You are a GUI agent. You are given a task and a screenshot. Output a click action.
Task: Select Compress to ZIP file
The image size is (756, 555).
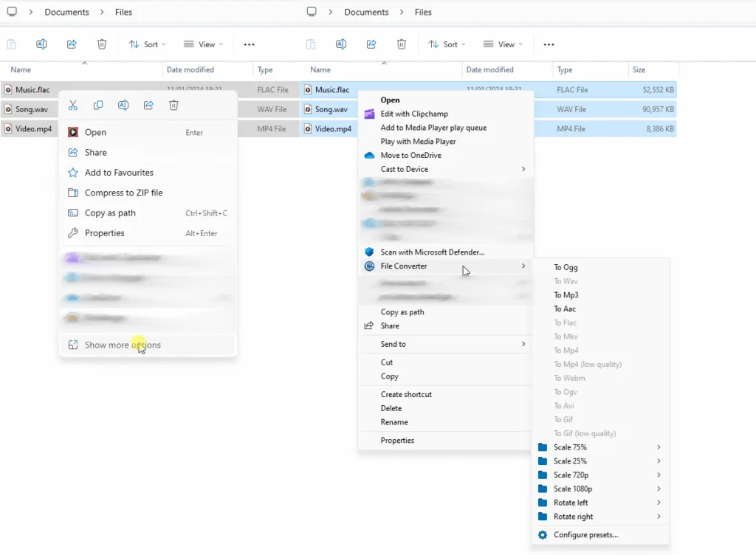tap(123, 193)
